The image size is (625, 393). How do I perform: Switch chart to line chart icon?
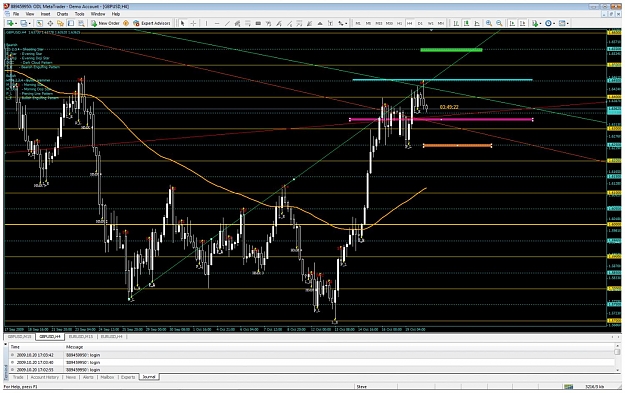click(x=477, y=23)
